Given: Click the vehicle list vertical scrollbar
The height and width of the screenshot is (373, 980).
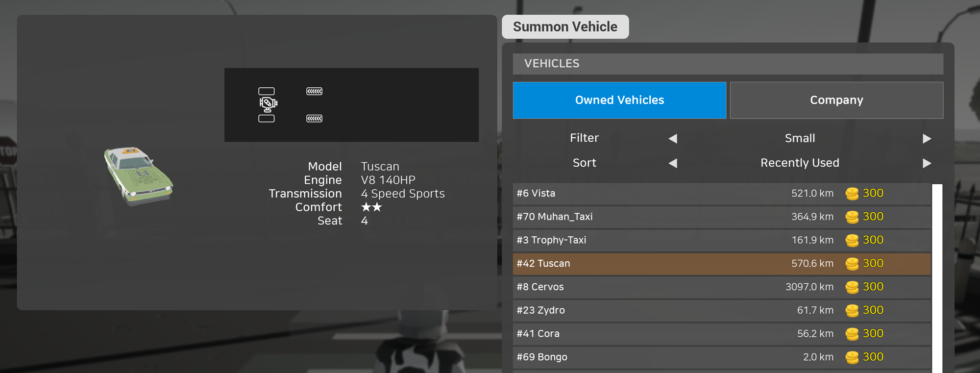Looking at the screenshot, I should 937,278.
